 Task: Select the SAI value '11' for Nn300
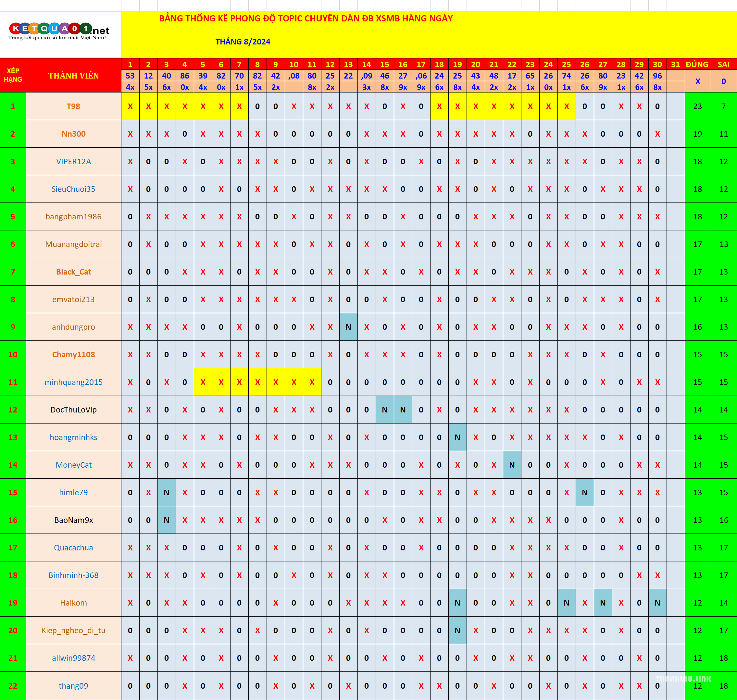[x=724, y=134]
